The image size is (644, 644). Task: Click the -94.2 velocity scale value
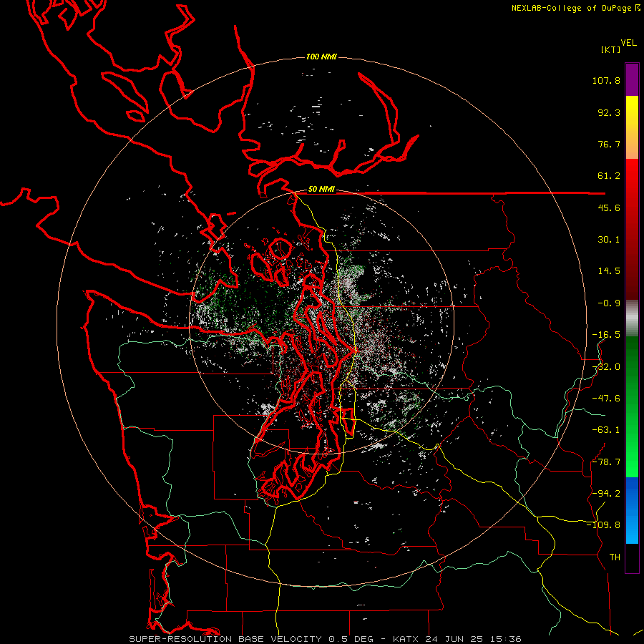(x=606, y=493)
